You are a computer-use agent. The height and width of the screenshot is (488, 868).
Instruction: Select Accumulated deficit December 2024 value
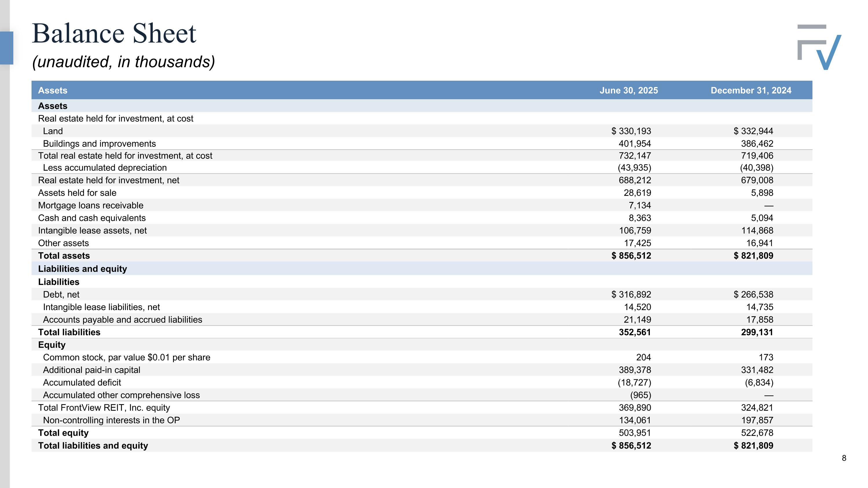tap(759, 383)
